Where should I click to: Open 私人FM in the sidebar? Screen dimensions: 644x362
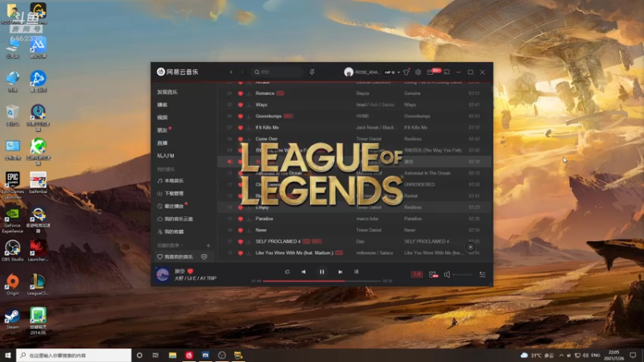coord(166,155)
